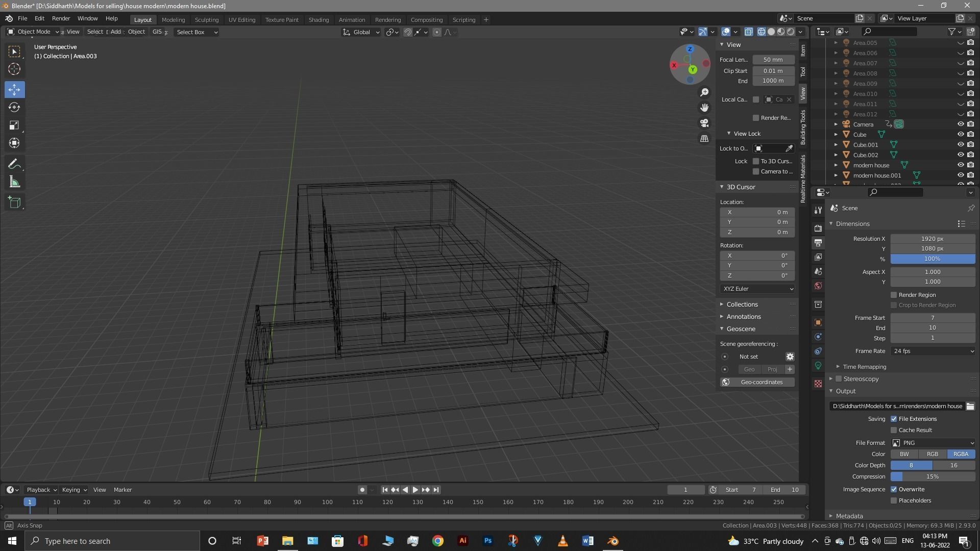Select the Annotate pencil tool
The image size is (980, 551).
pos(14,164)
